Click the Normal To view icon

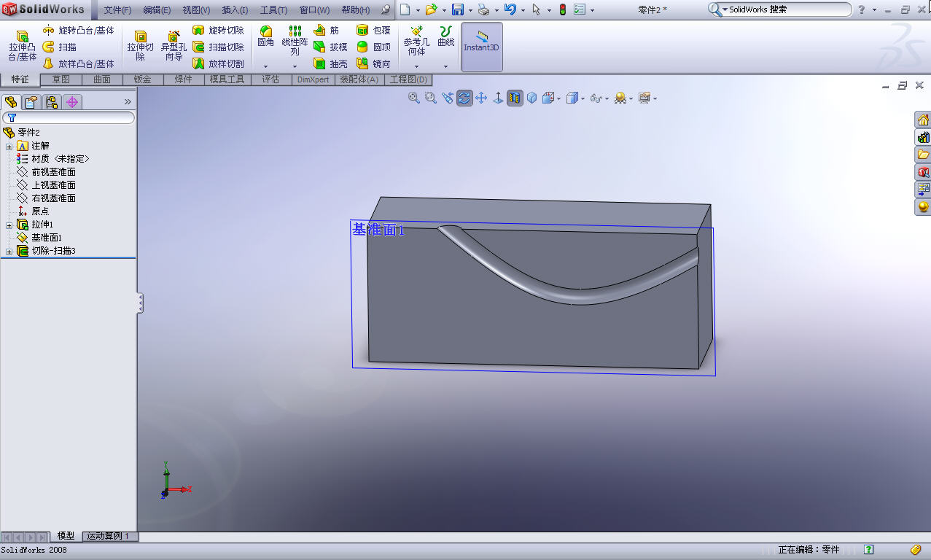498,98
